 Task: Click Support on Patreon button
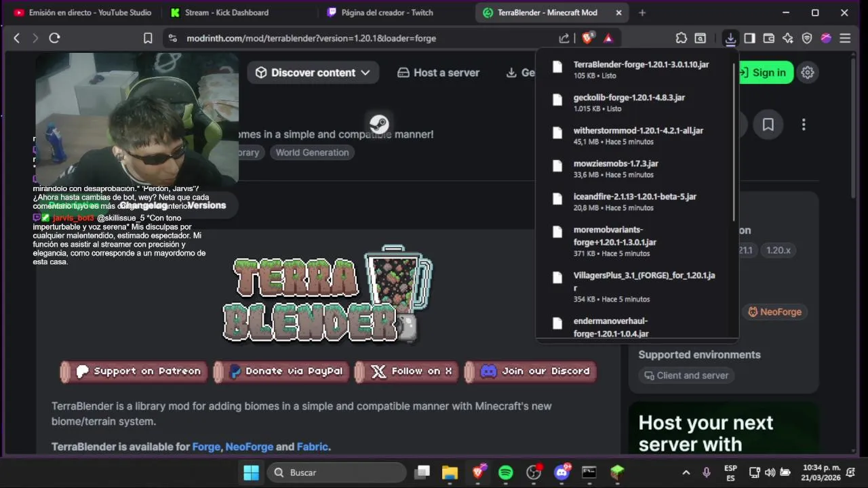click(134, 371)
